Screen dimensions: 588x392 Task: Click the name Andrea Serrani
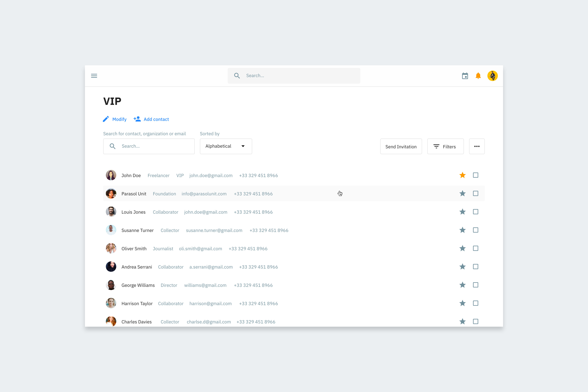coord(137,267)
